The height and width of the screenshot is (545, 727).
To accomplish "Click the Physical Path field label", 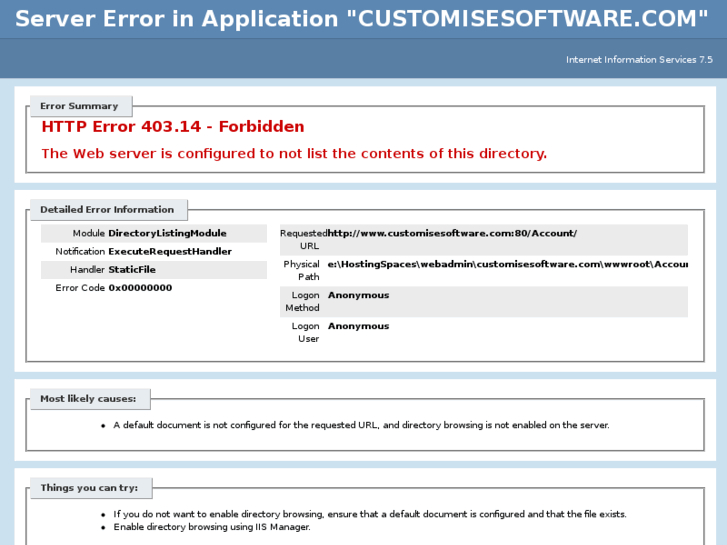I will click(302, 270).
